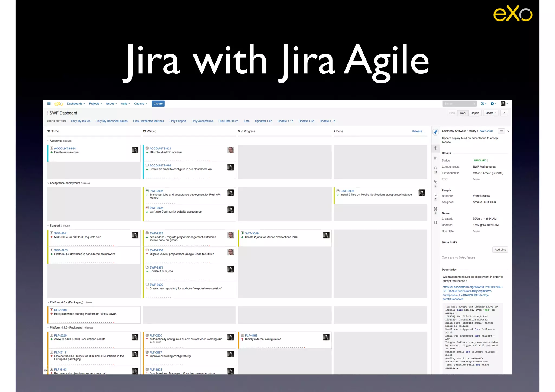Image resolution: width=555 pixels, height=392 pixels.
Task: Open the help question-mark menu
Action: [x=483, y=104]
